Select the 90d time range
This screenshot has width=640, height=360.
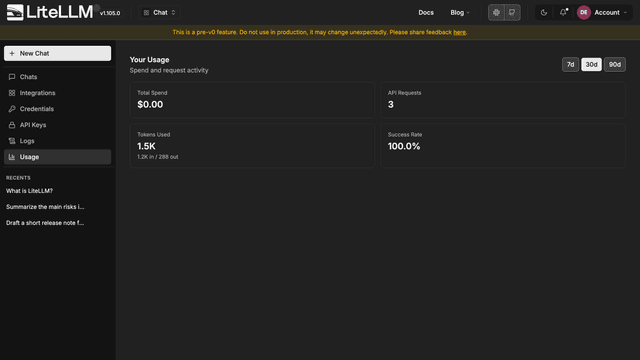point(615,64)
